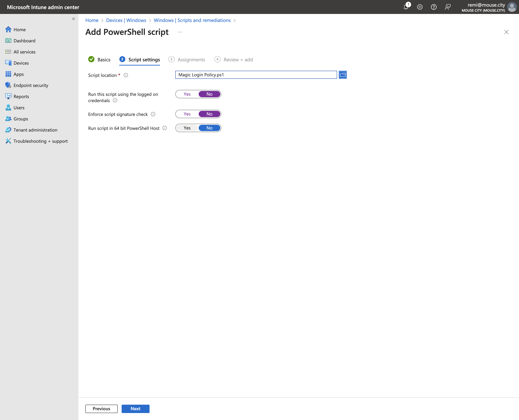The height and width of the screenshot is (420, 519).
Task: Click the user account avatar
Action: [x=512, y=7]
